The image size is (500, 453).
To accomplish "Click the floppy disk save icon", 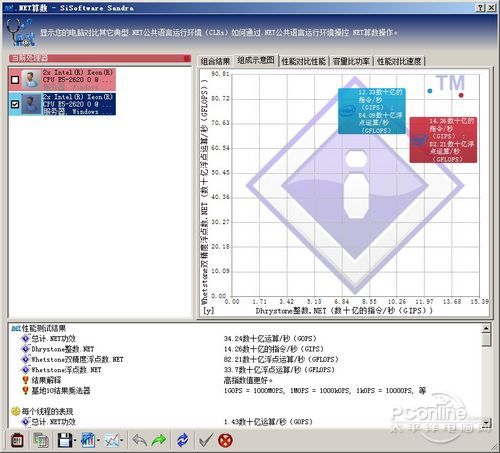I will point(65,440).
